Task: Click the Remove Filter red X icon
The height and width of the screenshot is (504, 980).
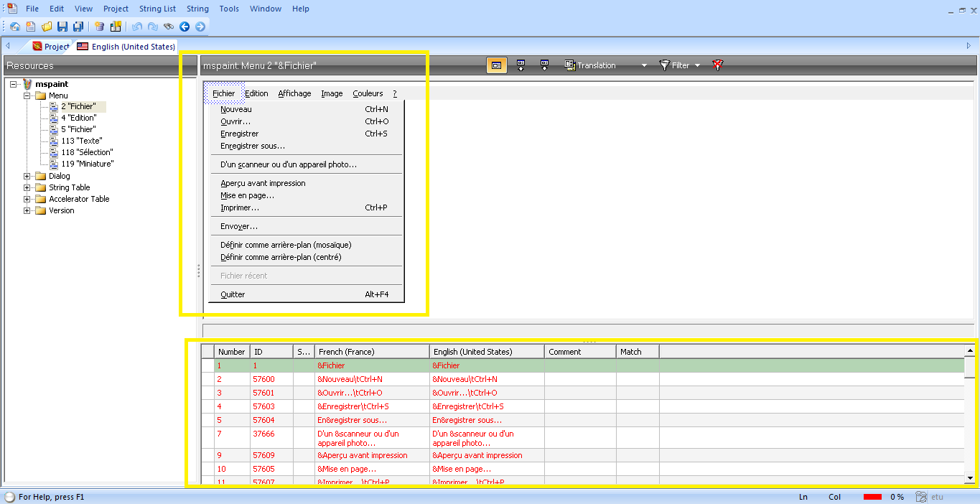Action: click(717, 65)
